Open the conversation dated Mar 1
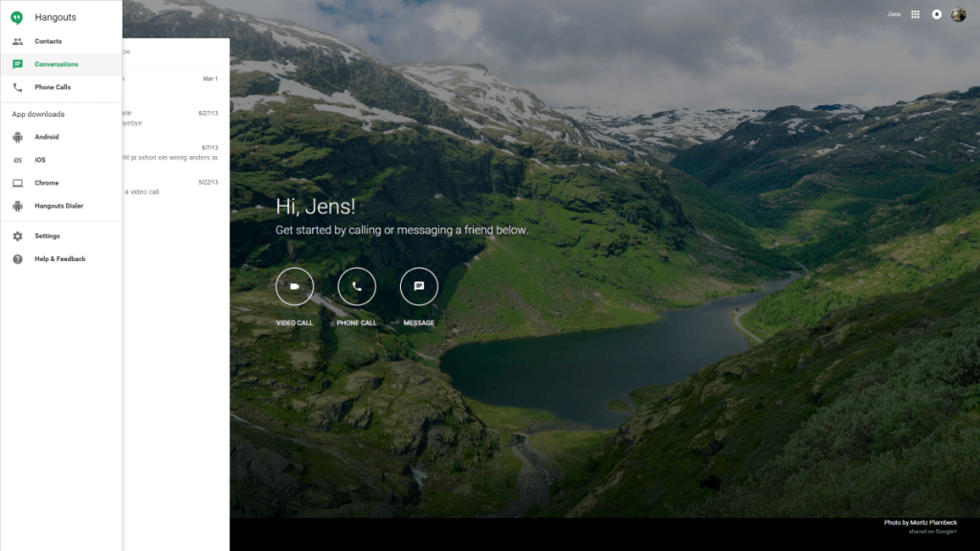The width and height of the screenshot is (980, 551). coord(175,84)
